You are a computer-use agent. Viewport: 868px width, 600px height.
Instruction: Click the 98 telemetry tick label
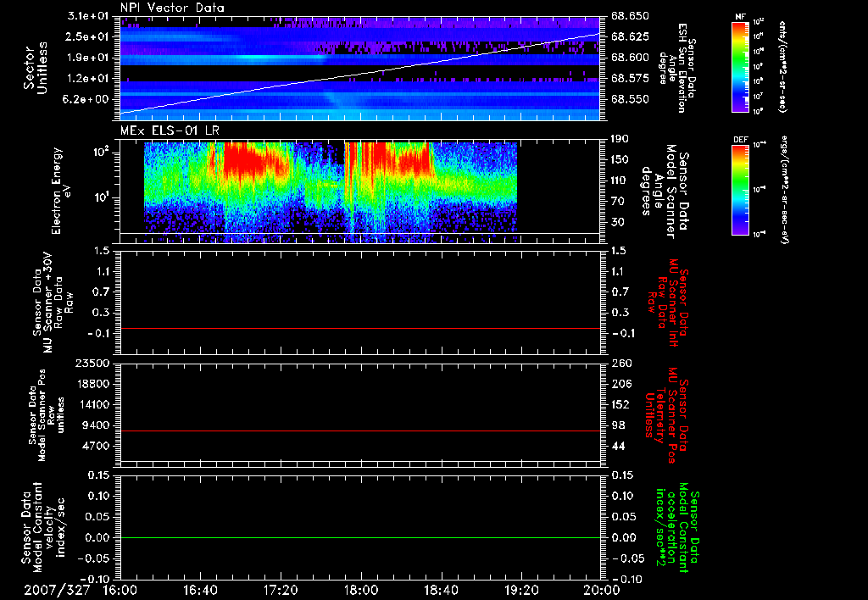click(x=618, y=425)
